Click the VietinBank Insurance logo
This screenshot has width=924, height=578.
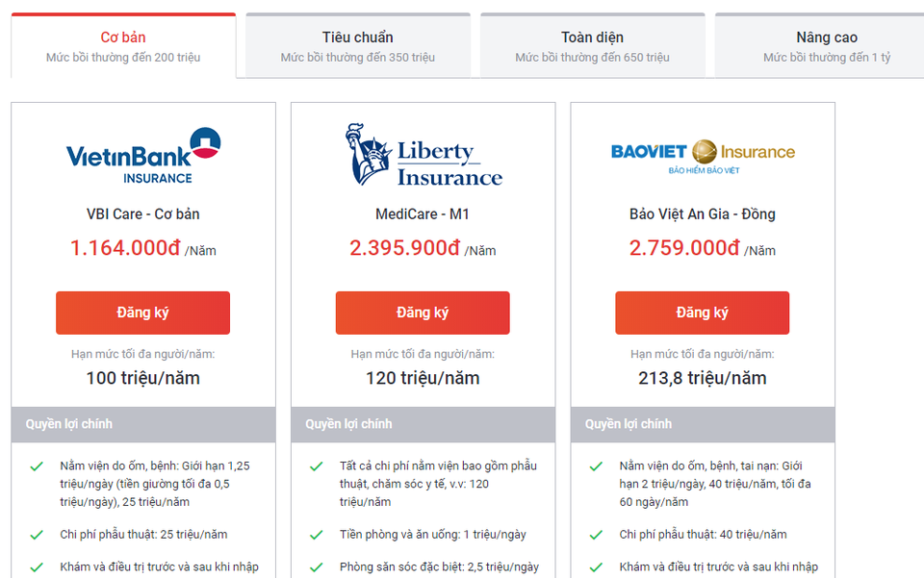pyautogui.click(x=142, y=154)
